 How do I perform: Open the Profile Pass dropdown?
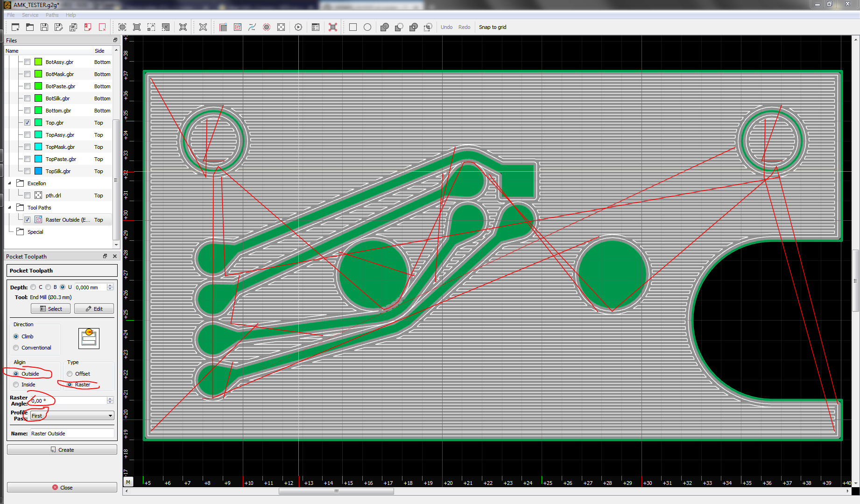click(72, 416)
